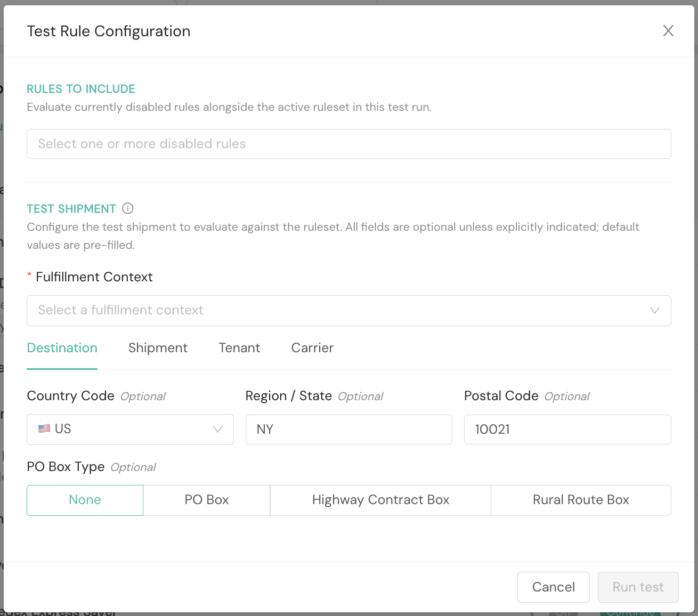Image resolution: width=698 pixels, height=616 pixels.
Task: Click the Run test button
Action: coord(638,587)
